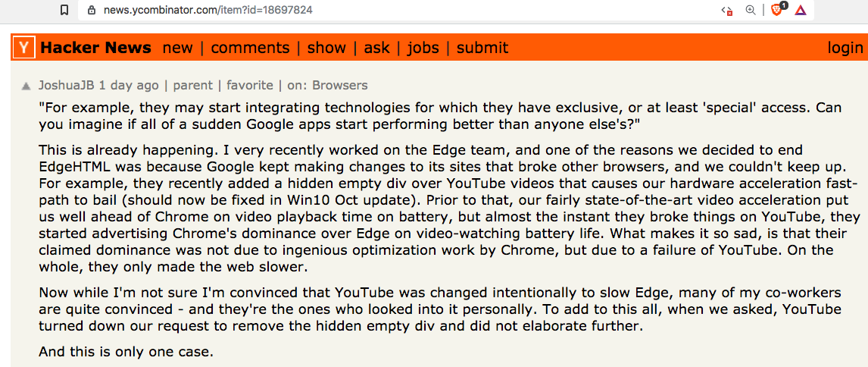
Task: Open JoshuaJB's user profile
Action: pyautogui.click(x=67, y=85)
